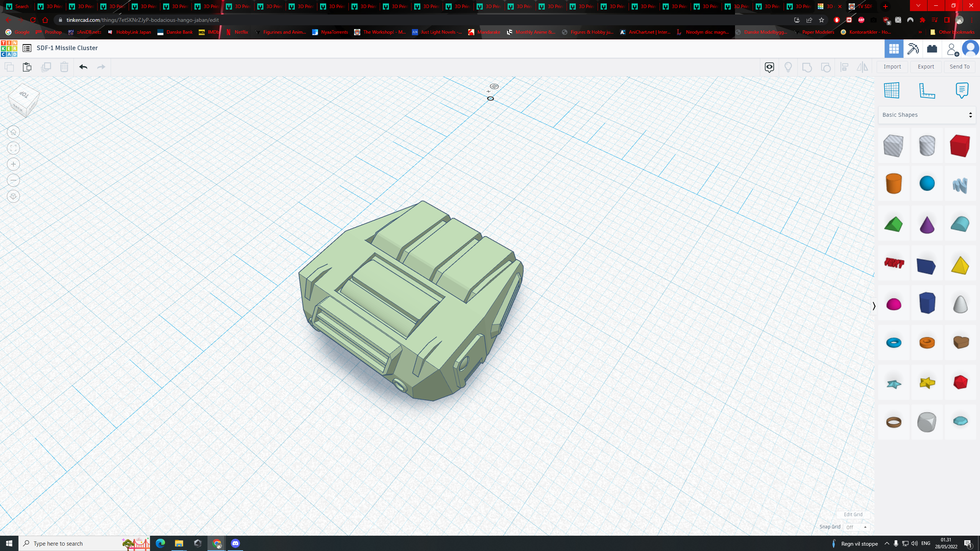Open the Windows Start menu

[x=9, y=543]
